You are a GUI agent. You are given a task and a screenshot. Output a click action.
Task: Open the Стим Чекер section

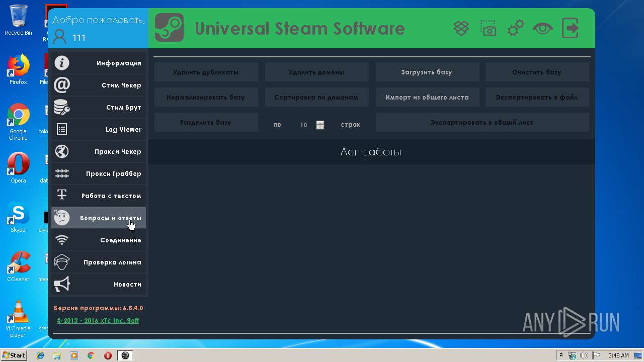(x=99, y=85)
